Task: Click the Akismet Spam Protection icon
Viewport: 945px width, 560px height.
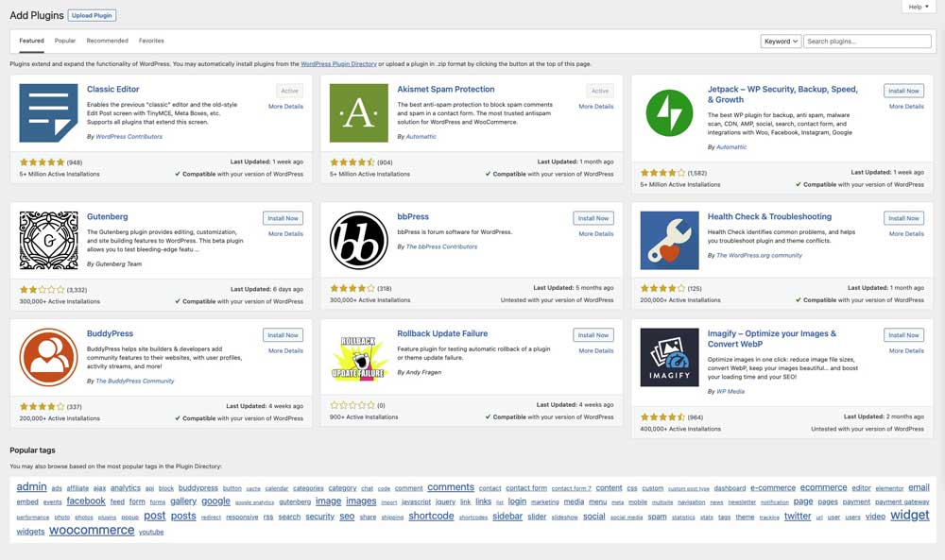Action: coord(358,112)
